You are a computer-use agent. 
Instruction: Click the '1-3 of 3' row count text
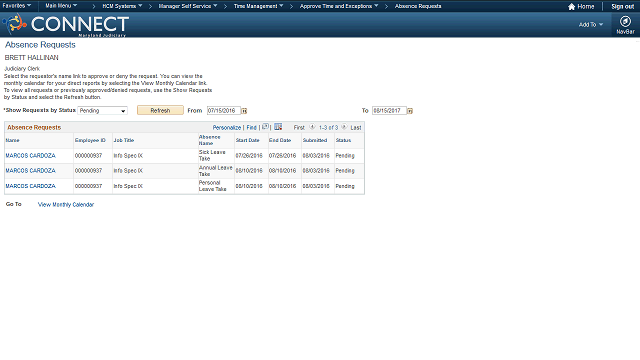click(x=328, y=127)
